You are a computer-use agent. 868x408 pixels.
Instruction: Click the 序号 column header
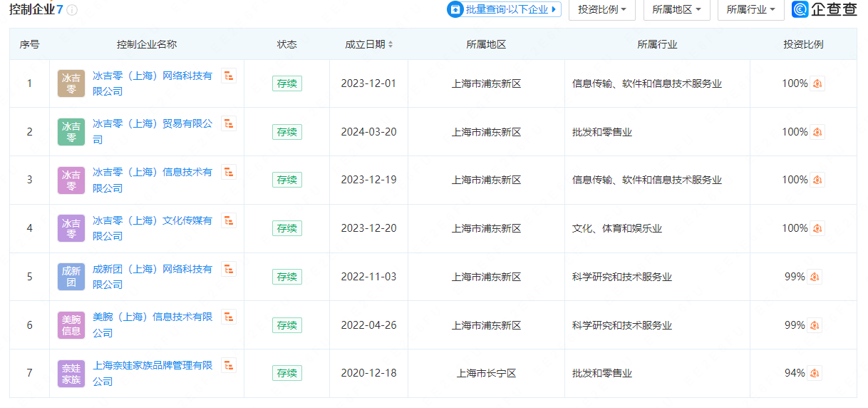tap(29, 44)
